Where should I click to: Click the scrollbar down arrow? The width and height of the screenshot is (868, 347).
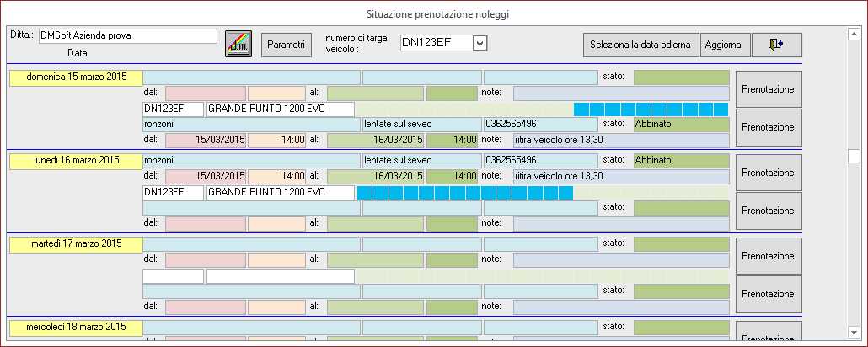(x=854, y=332)
